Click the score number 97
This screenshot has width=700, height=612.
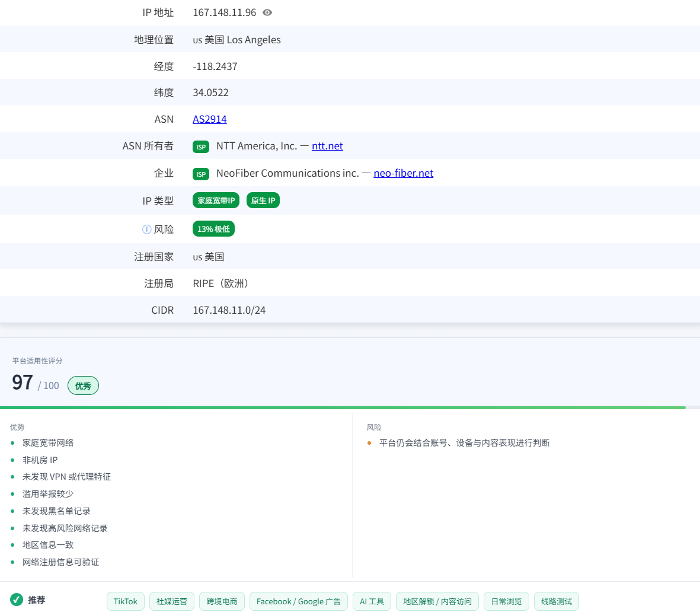(x=23, y=383)
